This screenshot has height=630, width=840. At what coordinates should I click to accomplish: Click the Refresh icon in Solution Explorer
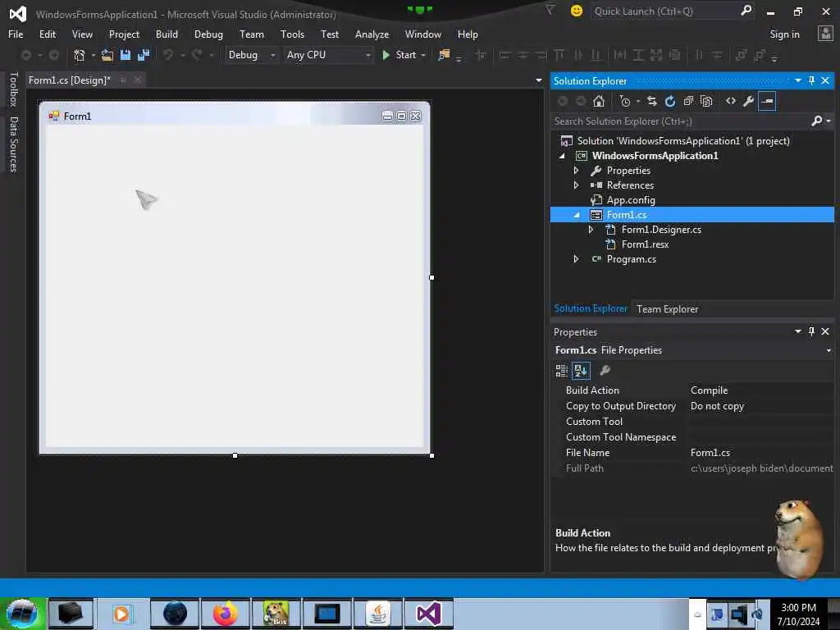[670, 101]
